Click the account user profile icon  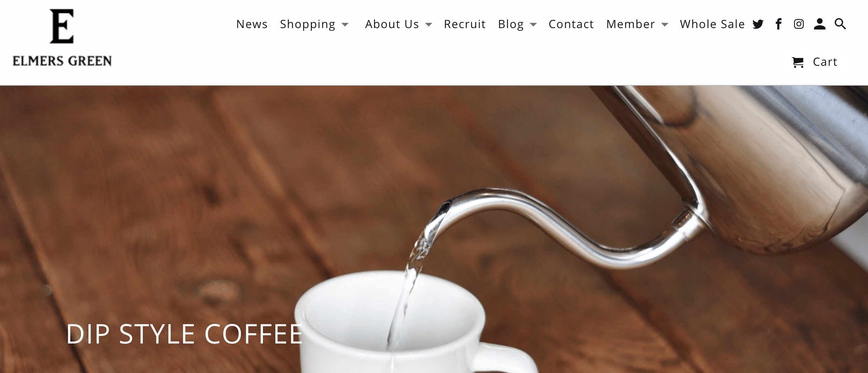[x=819, y=24]
